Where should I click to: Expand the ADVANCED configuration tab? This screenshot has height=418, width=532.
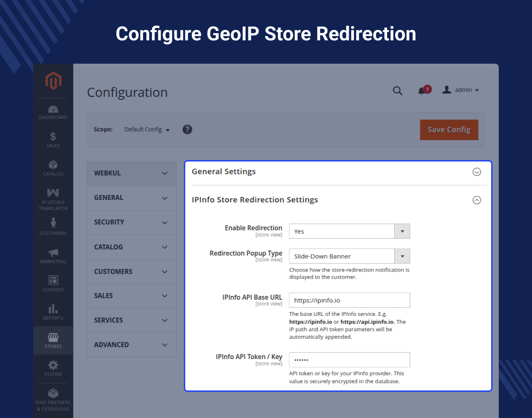[x=131, y=345]
